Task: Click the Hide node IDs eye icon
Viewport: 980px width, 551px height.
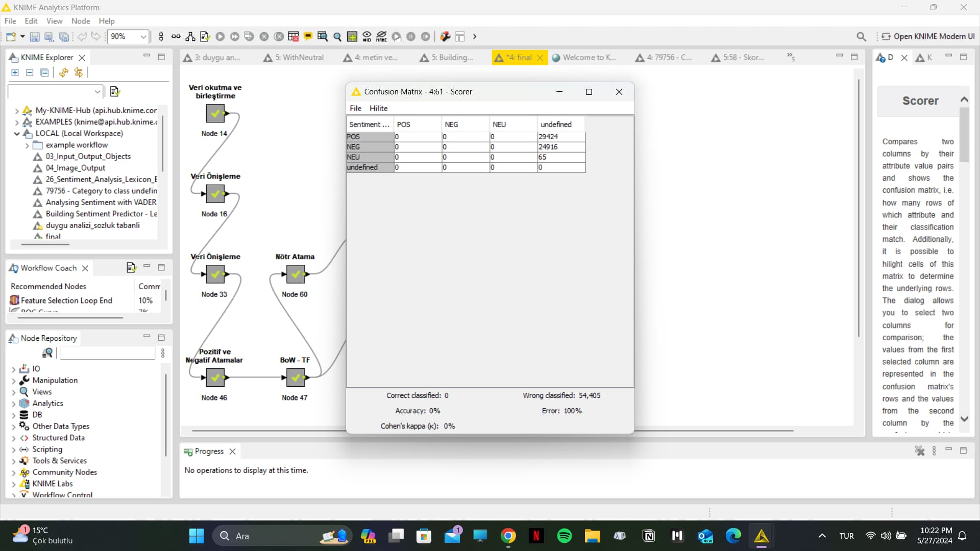Action: pos(367,36)
